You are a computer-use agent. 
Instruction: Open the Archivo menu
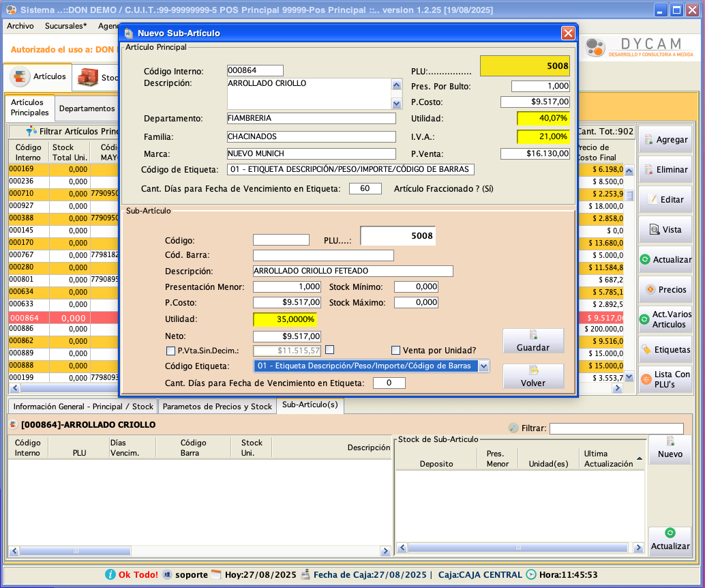click(20, 26)
